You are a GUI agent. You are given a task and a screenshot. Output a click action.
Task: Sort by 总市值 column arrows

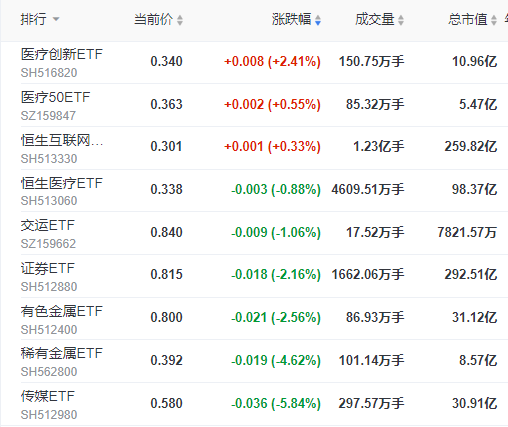click(x=494, y=20)
